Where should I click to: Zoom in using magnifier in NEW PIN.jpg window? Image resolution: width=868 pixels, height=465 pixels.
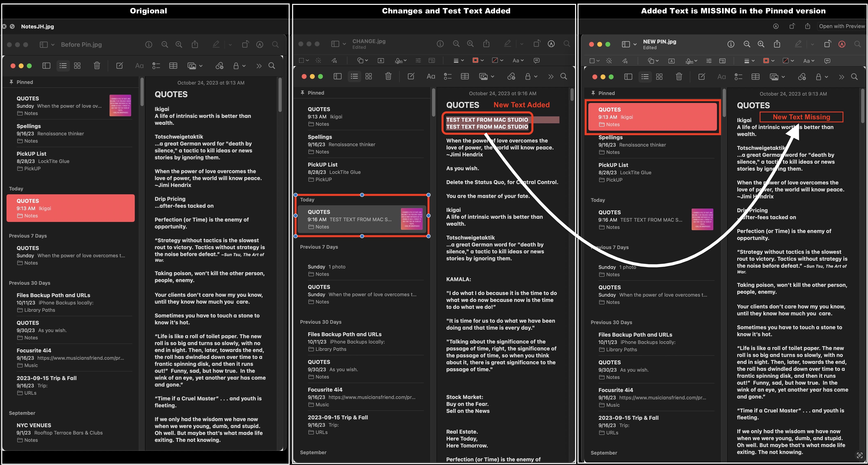coord(761,44)
